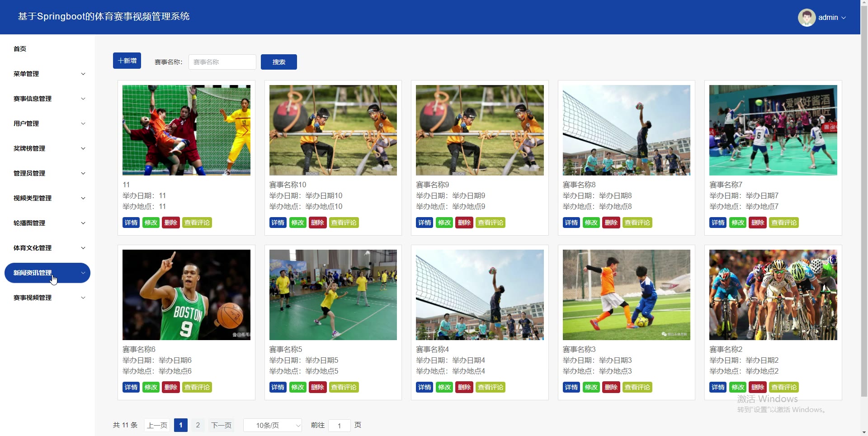Click the 新增 add button
The height and width of the screenshot is (436, 868).
[127, 61]
